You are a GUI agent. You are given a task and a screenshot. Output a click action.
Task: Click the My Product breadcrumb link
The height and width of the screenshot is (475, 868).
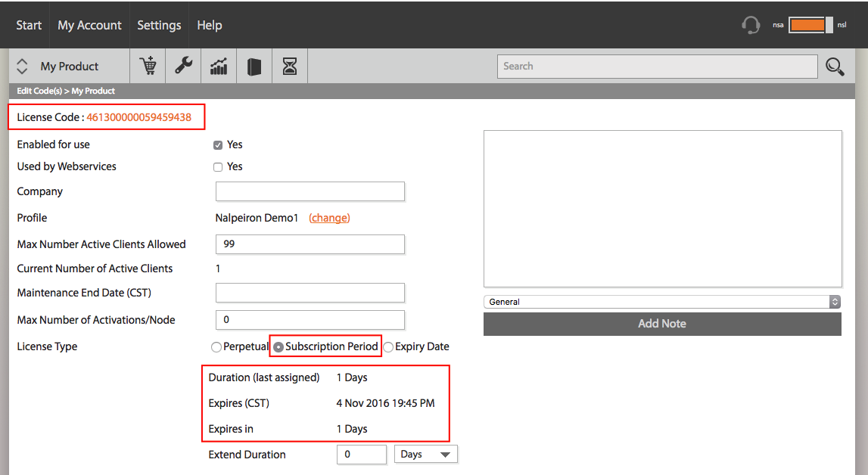pyautogui.click(x=93, y=91)
